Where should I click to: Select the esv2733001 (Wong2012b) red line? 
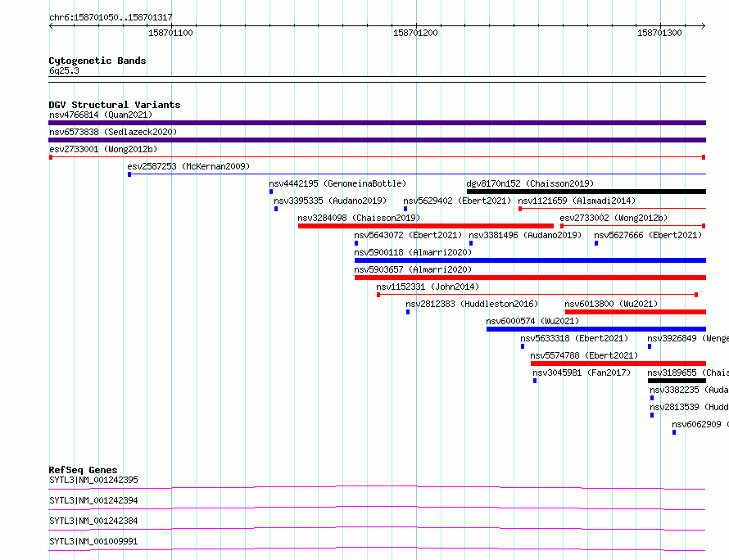tap(377, 157)
